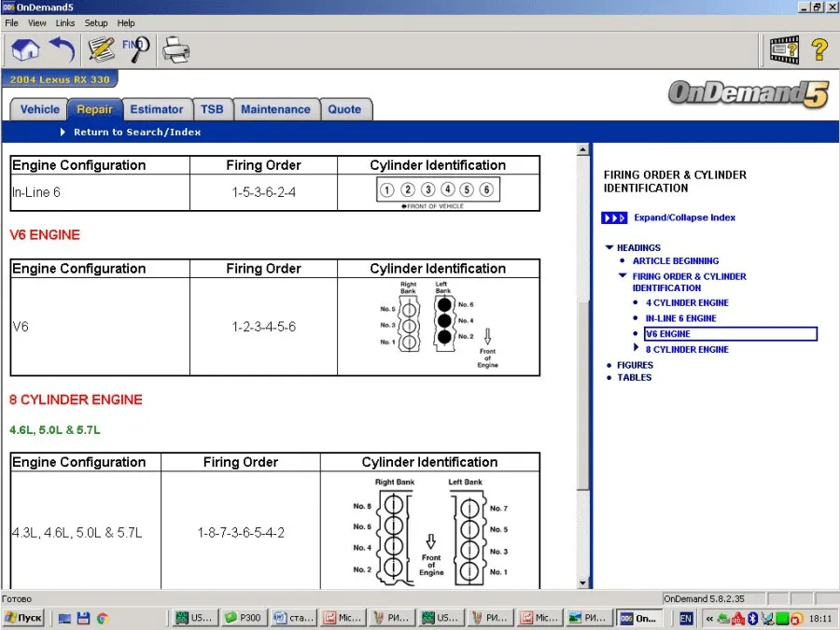
Task: Click Return to Search/Index link
Action: tap(137, 133)
